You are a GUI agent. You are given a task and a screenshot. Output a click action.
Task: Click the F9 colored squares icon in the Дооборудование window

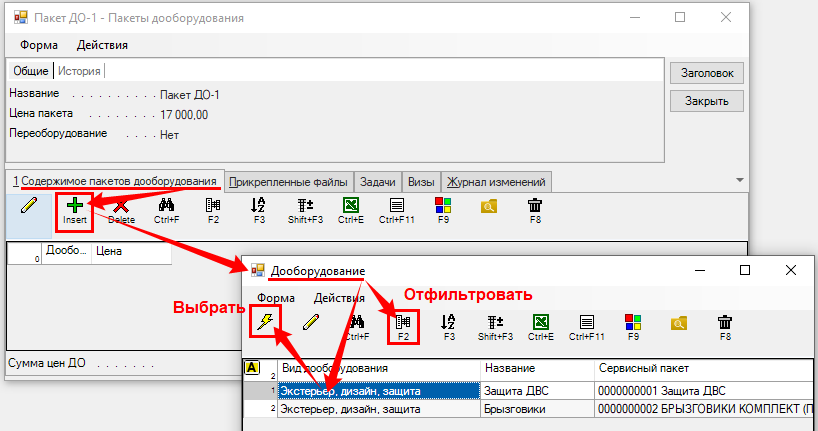pos(632,322)
